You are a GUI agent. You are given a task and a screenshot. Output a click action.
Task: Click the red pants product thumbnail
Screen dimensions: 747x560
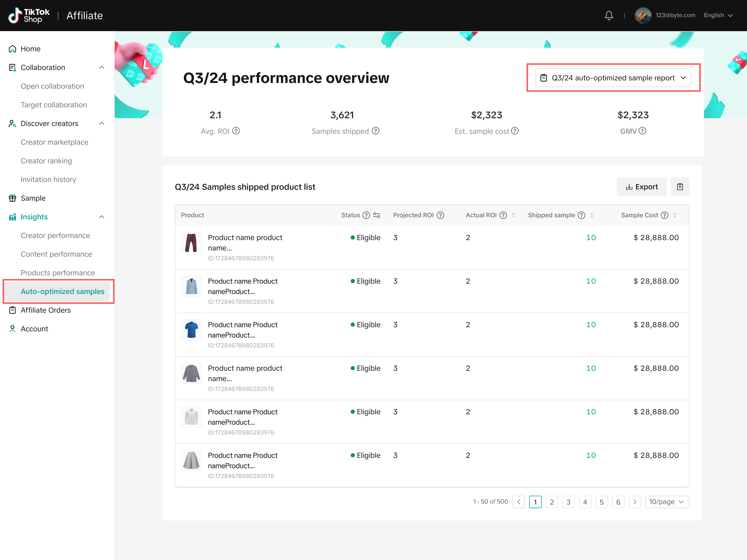click(191, 242)
